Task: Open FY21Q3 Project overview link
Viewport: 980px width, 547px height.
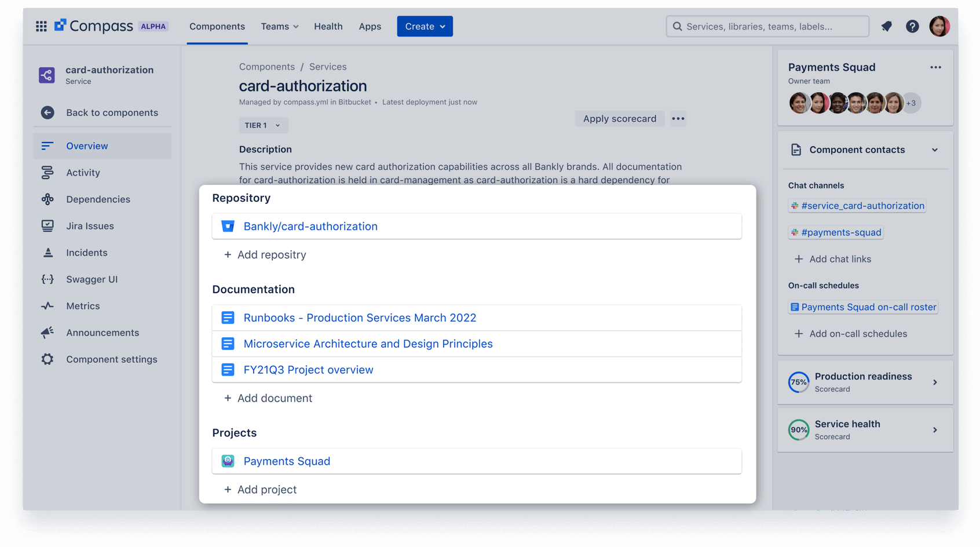Action: pos(308,370)
